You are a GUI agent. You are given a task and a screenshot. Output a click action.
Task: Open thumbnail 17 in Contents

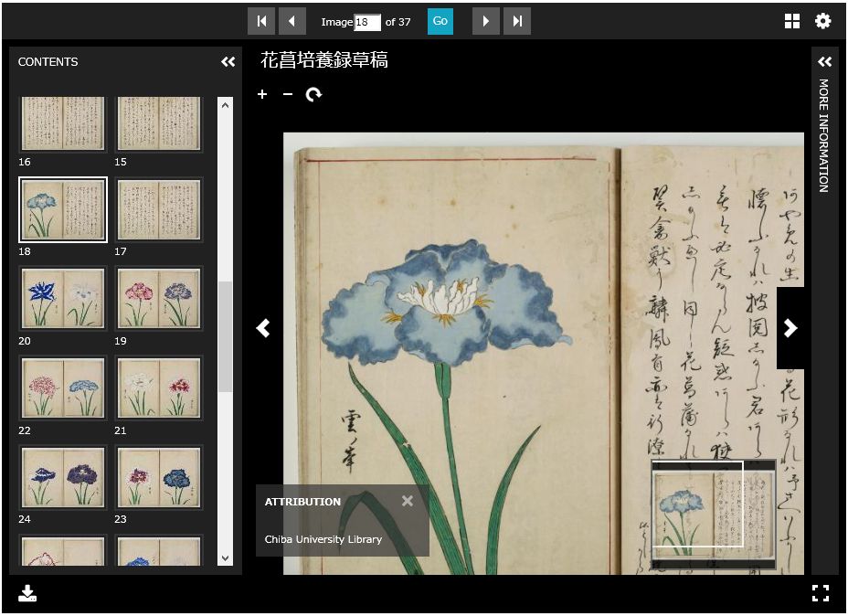point(159,209)
